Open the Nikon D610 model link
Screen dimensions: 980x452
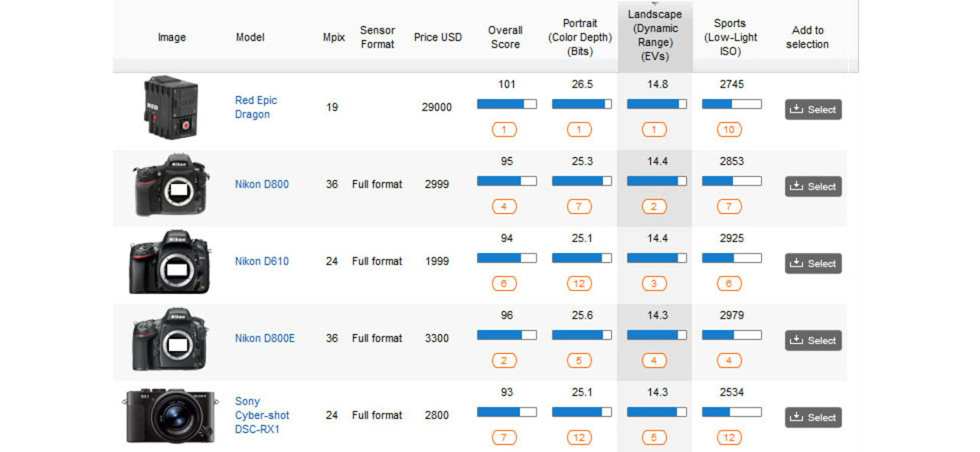point(262,261)
